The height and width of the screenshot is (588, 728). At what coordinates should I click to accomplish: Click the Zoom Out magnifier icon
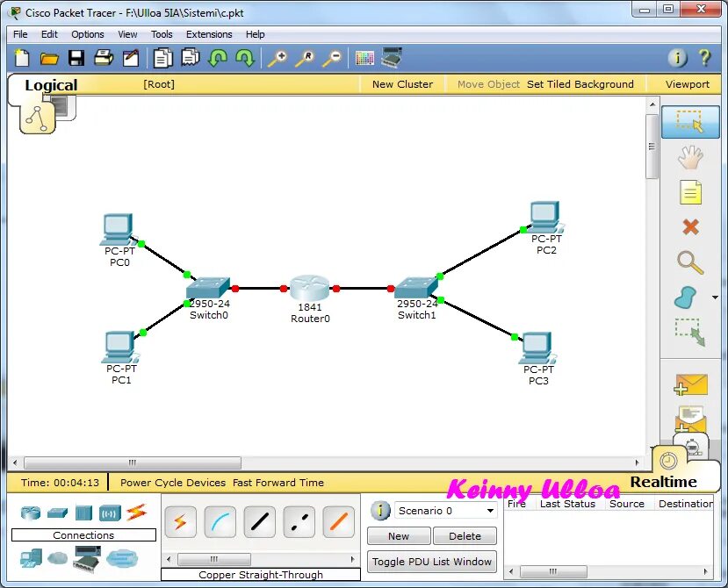333,58
